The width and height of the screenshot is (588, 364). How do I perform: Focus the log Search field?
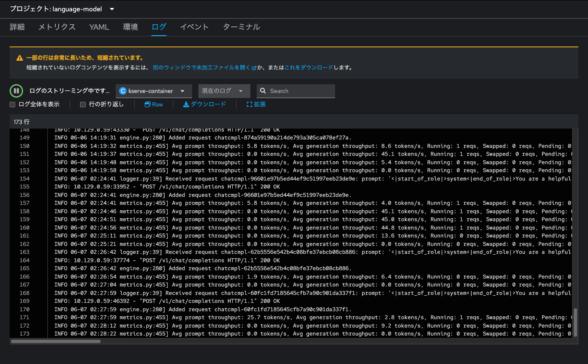(296, 91)
